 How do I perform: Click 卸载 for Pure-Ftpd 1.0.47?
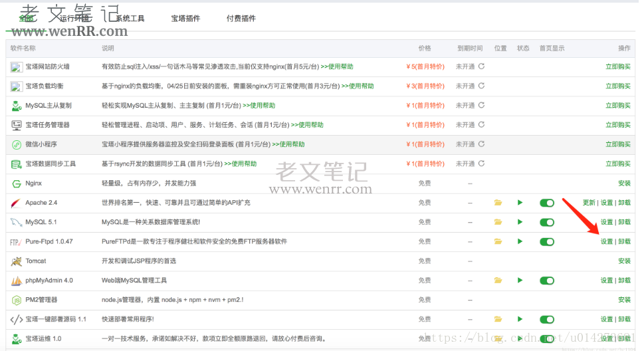[625, 242]
